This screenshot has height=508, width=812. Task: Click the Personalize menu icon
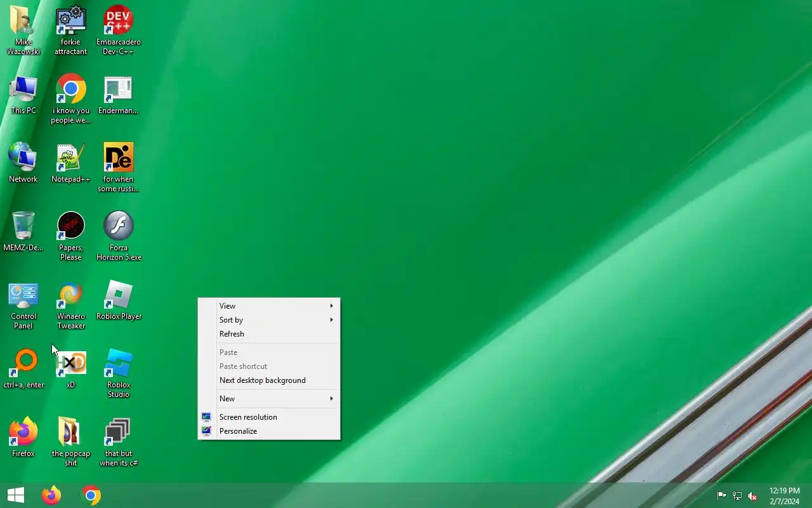(206, 431)
